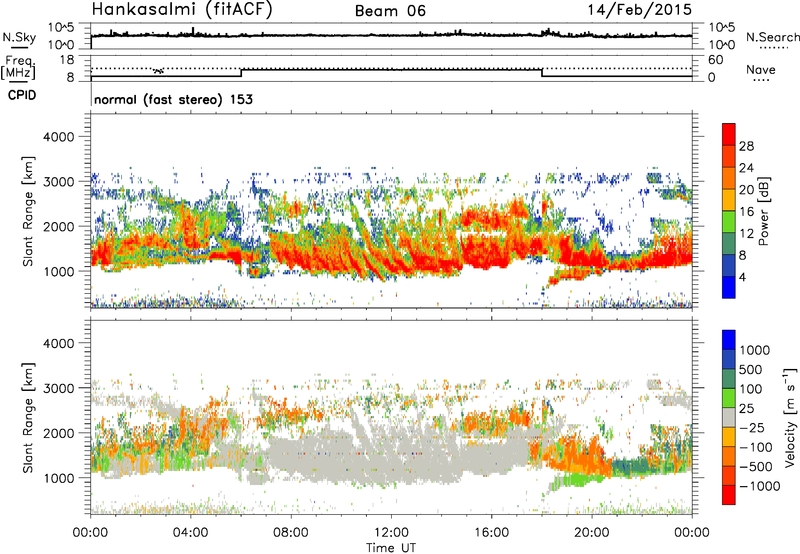
Task: Click the dark blue 4–8 dB power swatch
Action: (729, 266)
